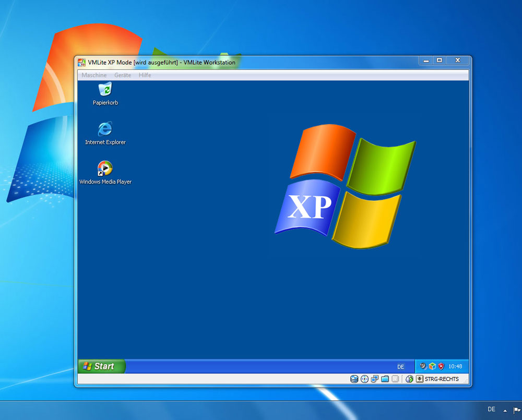Toggle the keyboard capture arrow indicator

[419, 379]
